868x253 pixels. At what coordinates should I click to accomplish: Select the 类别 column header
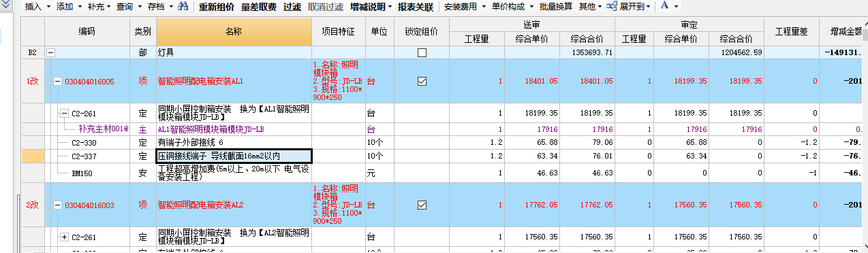(142, 32)
